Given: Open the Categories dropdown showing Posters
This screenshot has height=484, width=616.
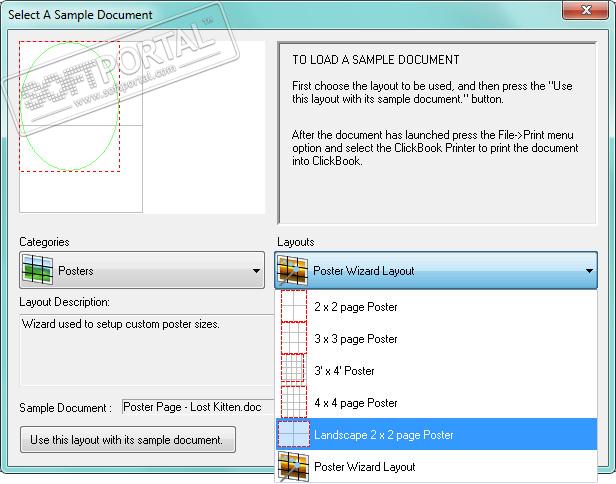Looking at the screenshot, I should (142, 270).
